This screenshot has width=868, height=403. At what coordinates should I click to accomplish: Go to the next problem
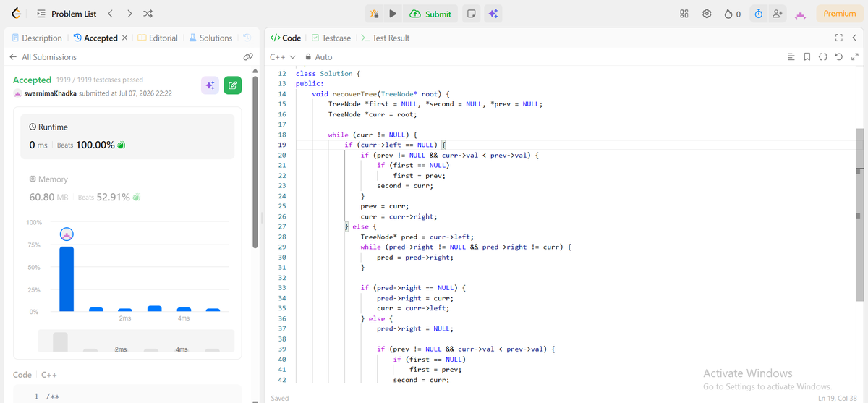tap(129, 14)
